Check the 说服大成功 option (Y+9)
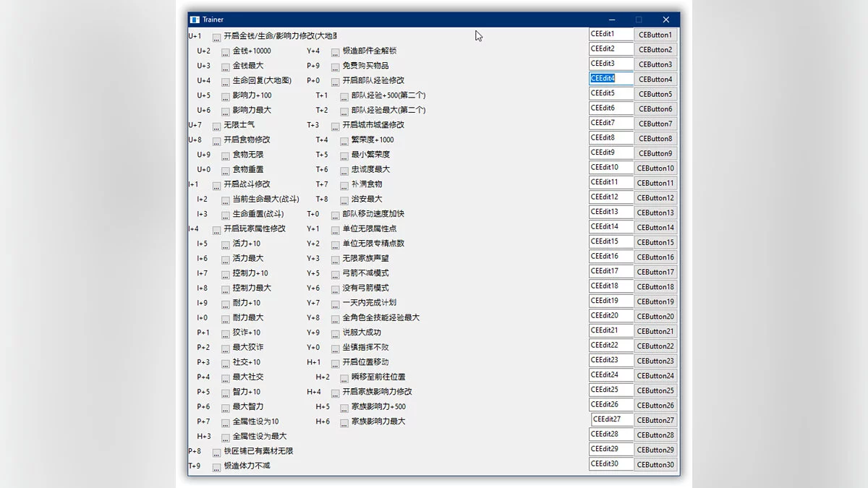This screenshot has width=868, height=488. click(336, 333)
